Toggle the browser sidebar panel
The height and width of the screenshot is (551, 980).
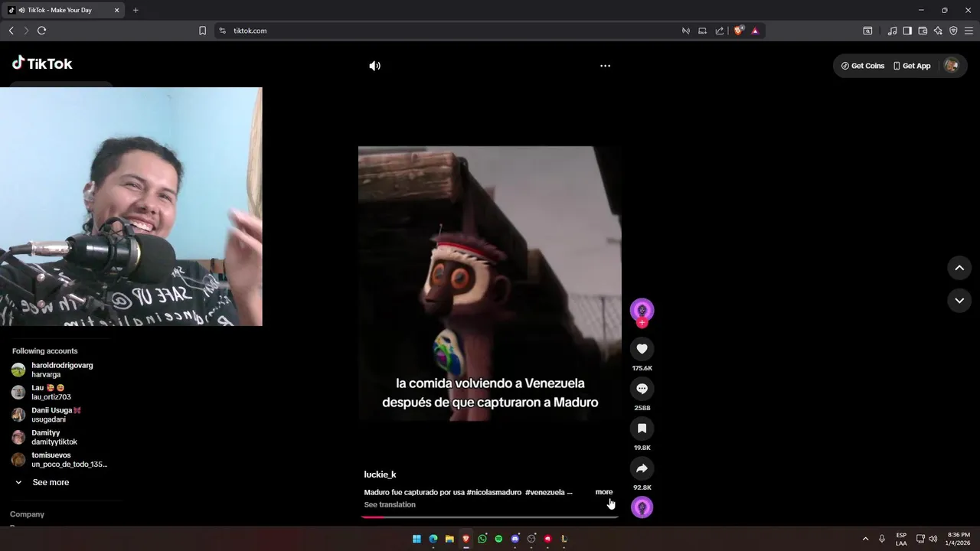pos(907,31)
